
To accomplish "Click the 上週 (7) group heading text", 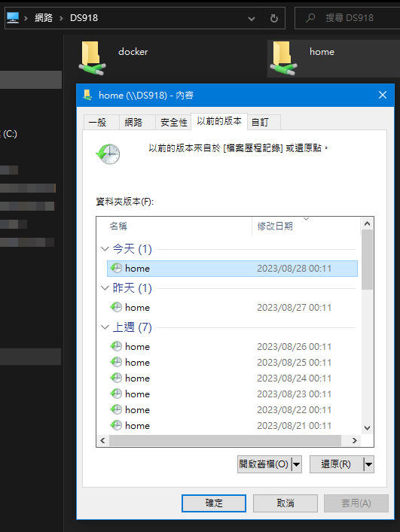I will (132, 327).
